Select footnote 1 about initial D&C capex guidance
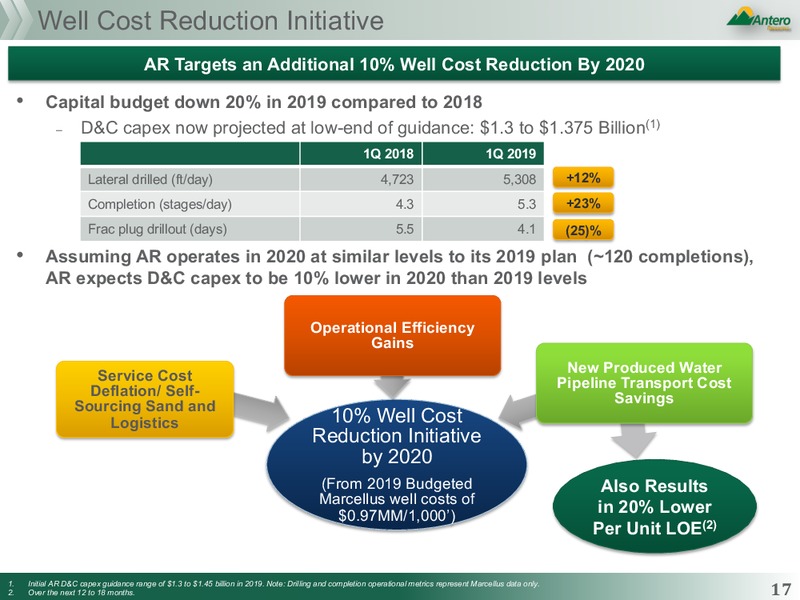The image size is (800, 600). [283, 583]
